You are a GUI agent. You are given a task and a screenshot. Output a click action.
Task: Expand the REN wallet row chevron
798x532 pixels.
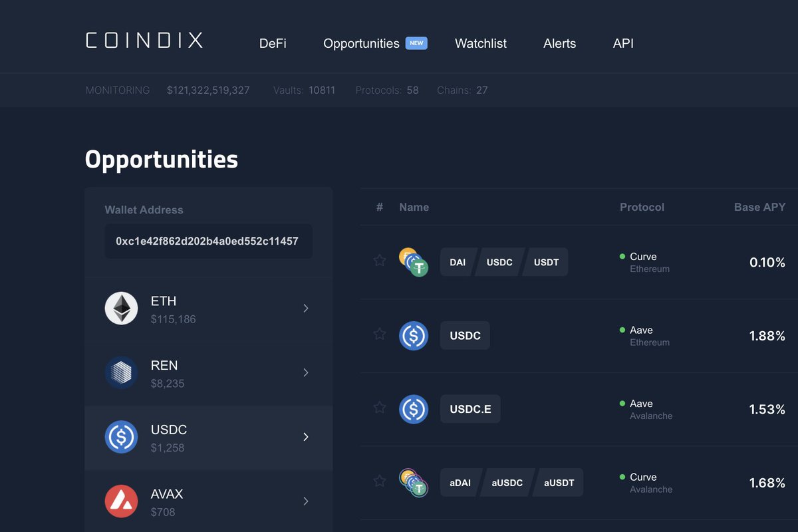pos(306,372)
